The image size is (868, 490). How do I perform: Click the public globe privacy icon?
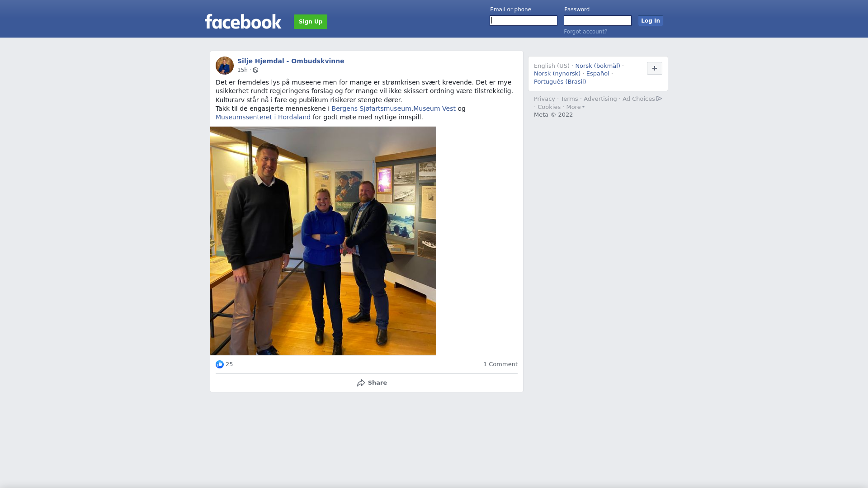(255, 70)
